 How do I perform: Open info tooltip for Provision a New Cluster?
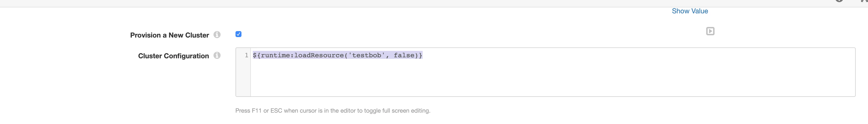coord(217,35)
